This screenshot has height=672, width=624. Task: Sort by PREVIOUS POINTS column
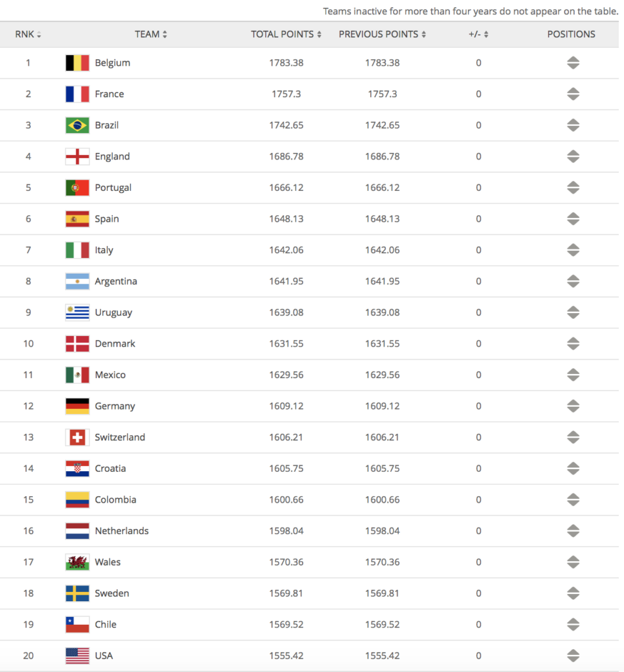pyautogui.click(x=383, y=34)
